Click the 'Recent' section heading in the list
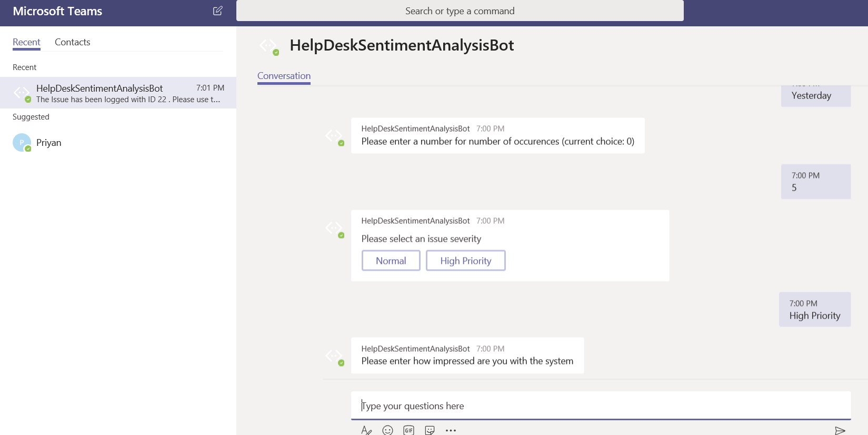The height and width of the screenshot is (435, 868). click(25, 67)
